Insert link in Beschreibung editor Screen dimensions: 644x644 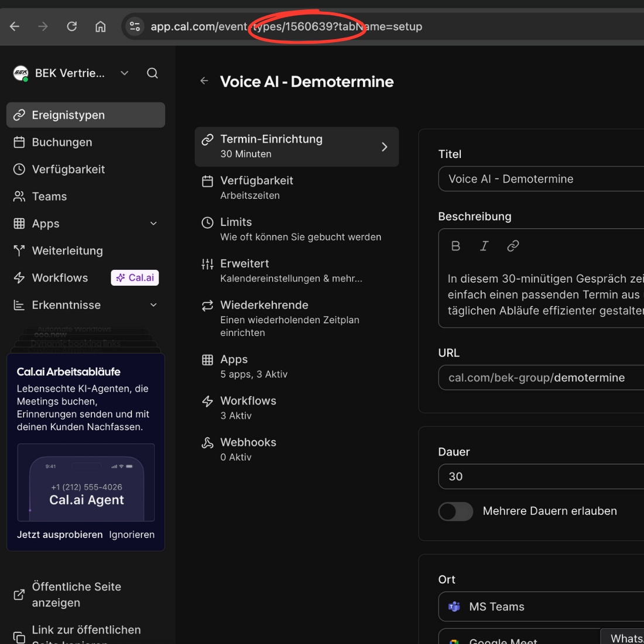point(513,246)
